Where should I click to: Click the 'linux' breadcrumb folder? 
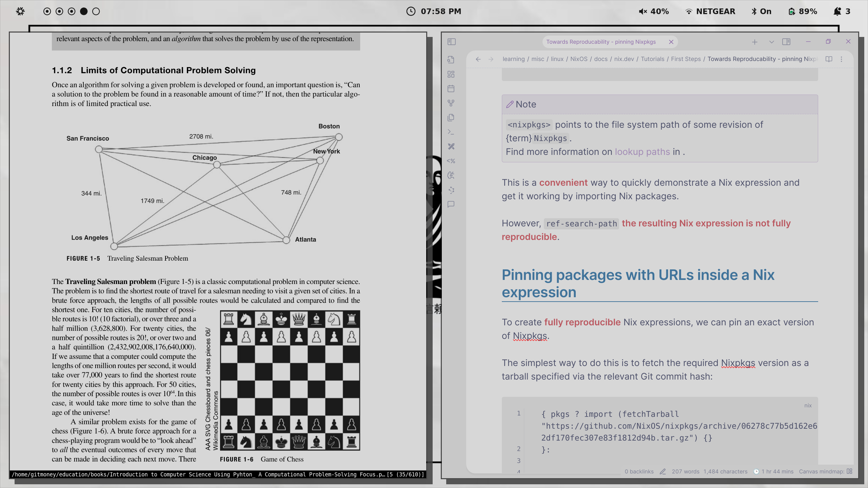click(x=557, y=59)
